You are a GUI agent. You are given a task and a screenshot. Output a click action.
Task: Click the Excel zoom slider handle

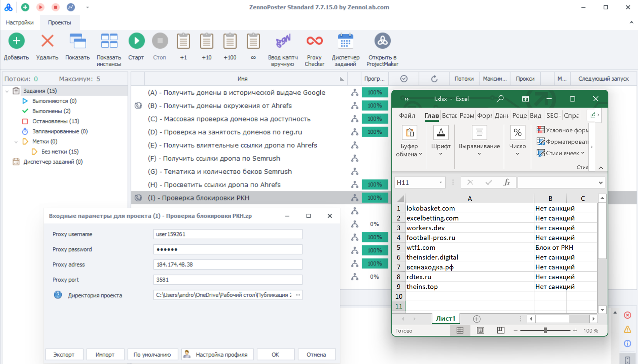pos(545,330)
